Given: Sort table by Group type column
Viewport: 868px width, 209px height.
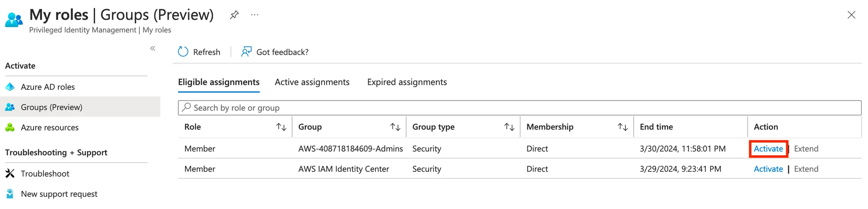Looking at the screenshot, I should click(x=509, y=127).
